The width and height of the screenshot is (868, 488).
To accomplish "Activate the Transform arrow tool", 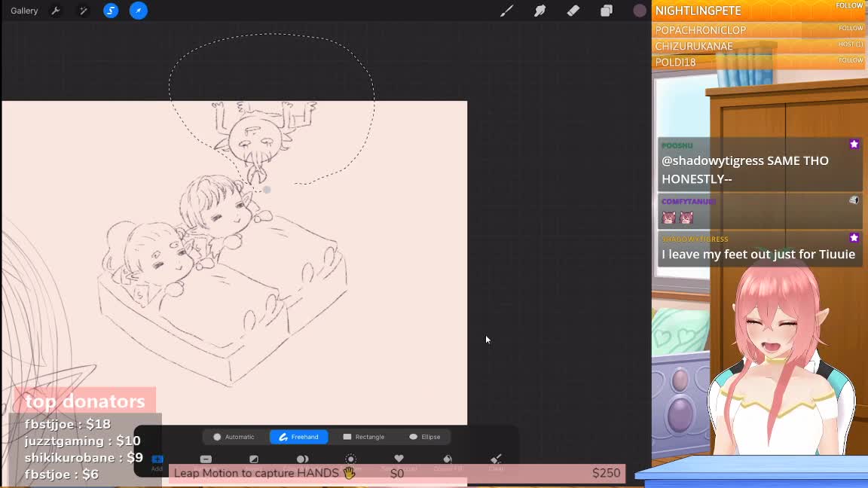I will [139, 11].
